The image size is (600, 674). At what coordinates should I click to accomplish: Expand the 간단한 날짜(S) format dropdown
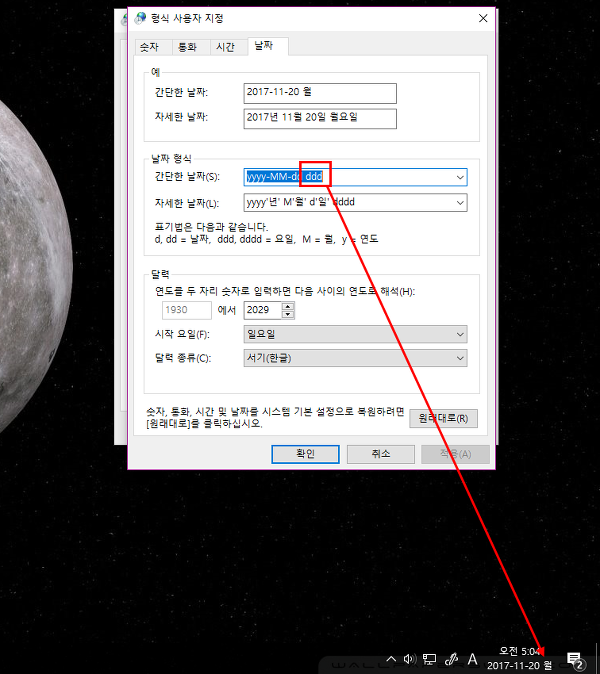click(x=460, y=177)
